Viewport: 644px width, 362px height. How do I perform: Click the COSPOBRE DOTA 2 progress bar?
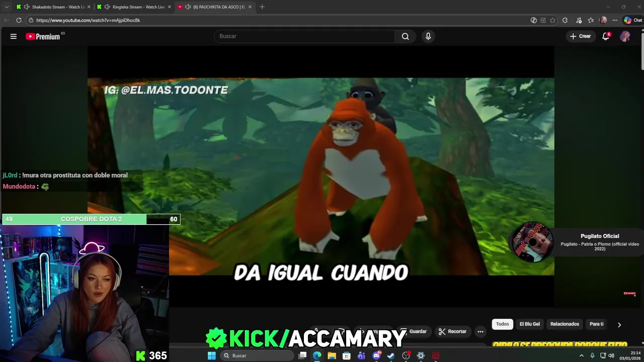click(x=91, y=219)
